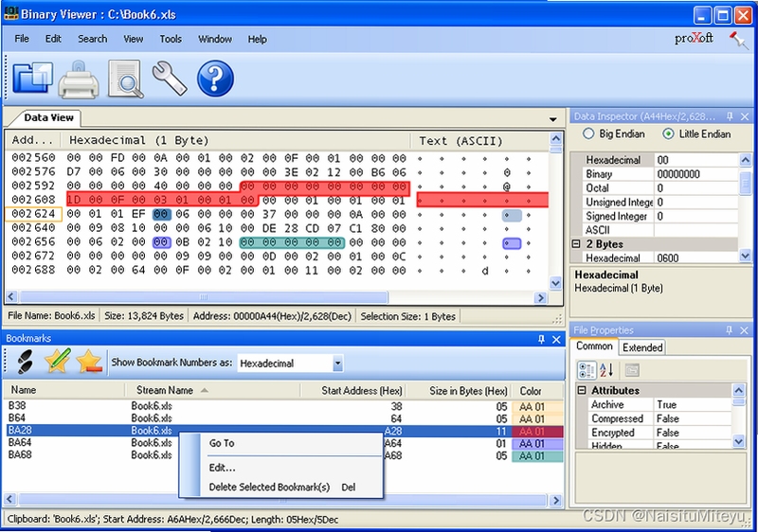Screen dimensions: 758x532
Task: Click the Hexadecimal value field showing 00
Action: [x=696, y=160]
